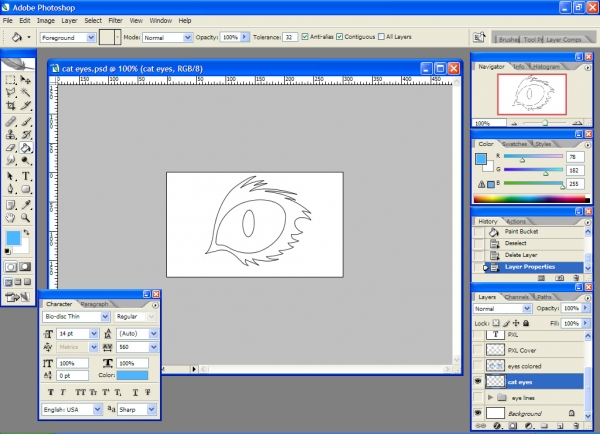The height and width of the screenshot is (434, 600).
Task: Click Jump to ImageReady button
Action: click(18, 297)
